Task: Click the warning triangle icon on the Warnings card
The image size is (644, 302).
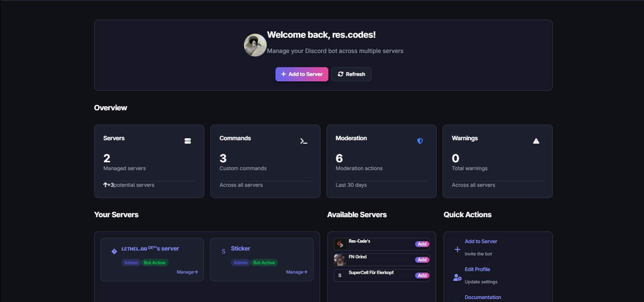Action: coord(536,141)
